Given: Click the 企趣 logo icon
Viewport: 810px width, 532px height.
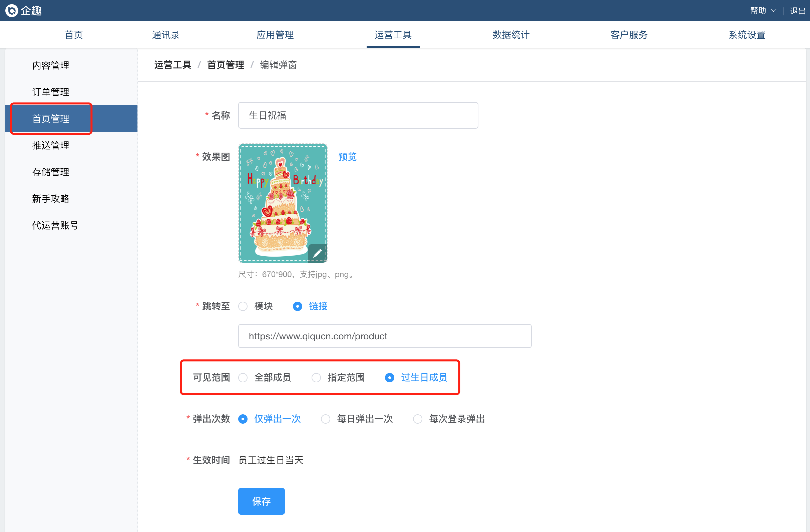Looking at the screenshot, I should 12,11.
